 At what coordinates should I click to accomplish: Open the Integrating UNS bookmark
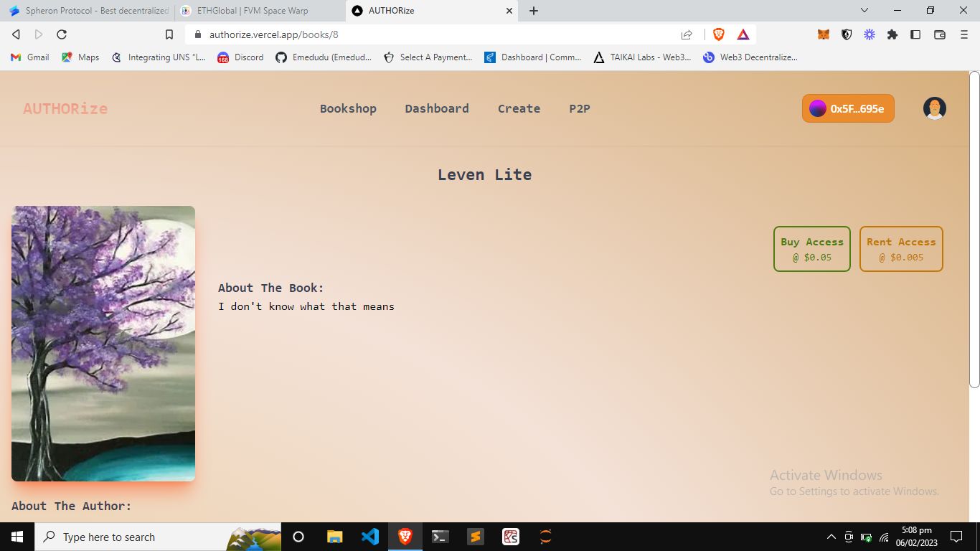pos(159,57)
